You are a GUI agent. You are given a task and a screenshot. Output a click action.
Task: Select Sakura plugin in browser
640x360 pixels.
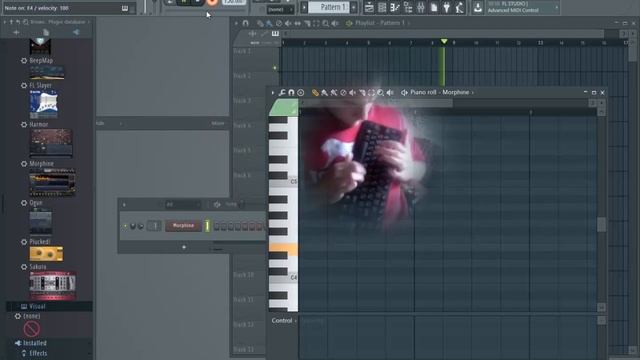(38, 267)
